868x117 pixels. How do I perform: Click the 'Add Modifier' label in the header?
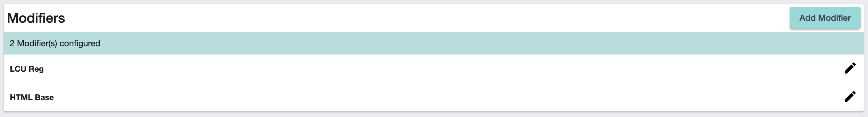825,18
